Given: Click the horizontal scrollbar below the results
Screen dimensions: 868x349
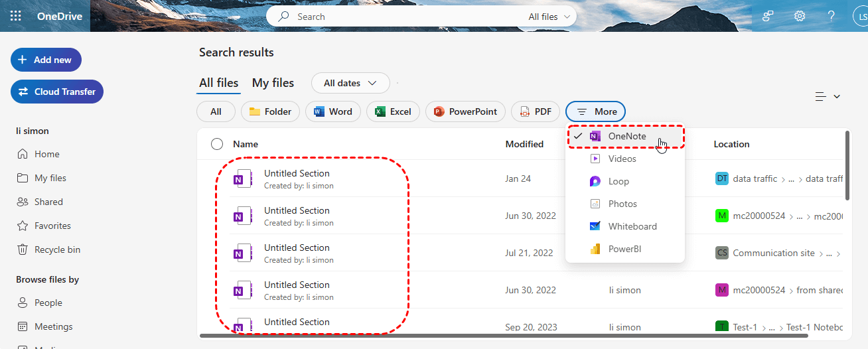Looking at the screenshot, I should tap(504, 336).
